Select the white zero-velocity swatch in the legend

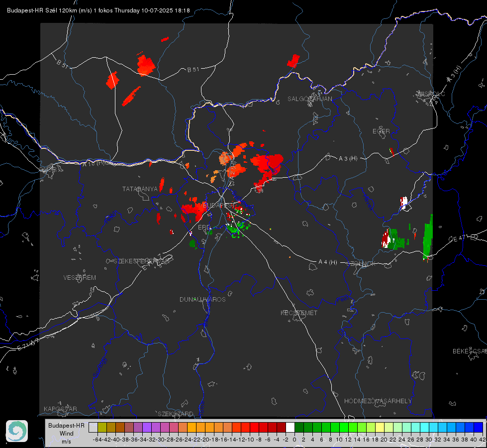290,427
